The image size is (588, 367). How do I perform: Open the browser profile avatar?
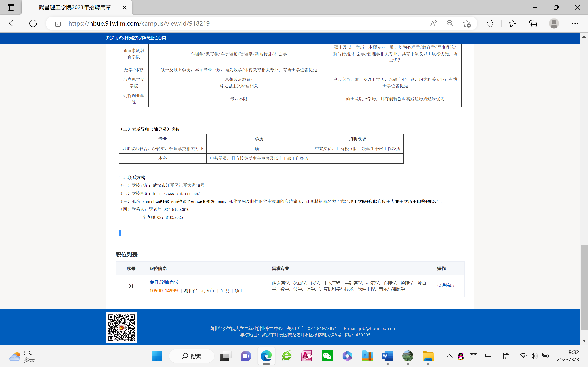tap(554, 23)
